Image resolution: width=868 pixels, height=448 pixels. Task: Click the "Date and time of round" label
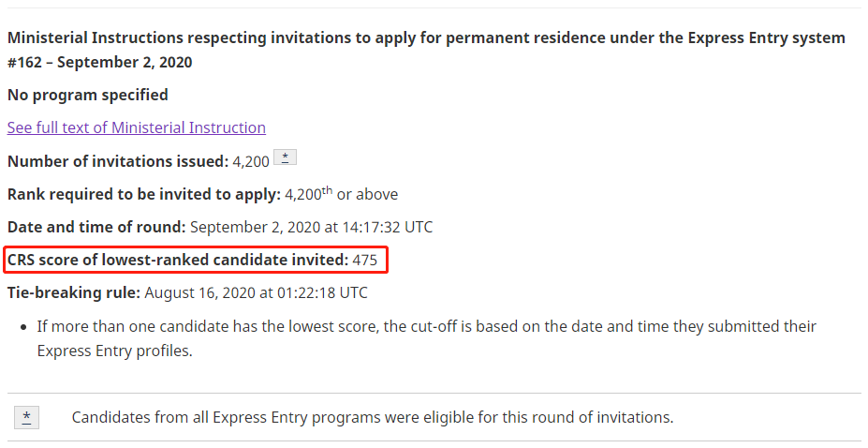[97, 227]
